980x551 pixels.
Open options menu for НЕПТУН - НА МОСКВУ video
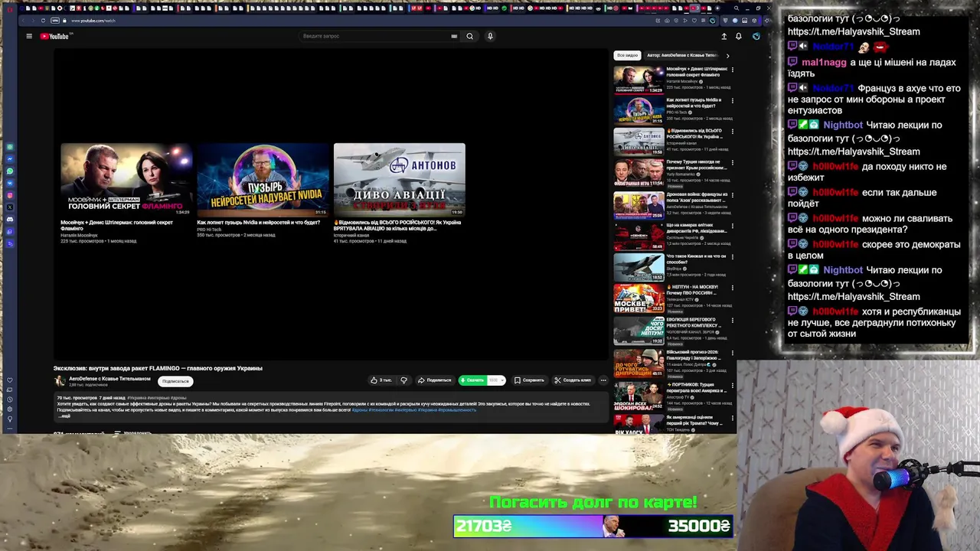(732, 287)
